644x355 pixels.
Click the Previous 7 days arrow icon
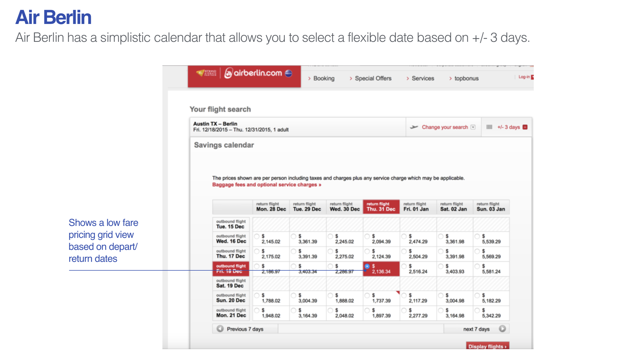(x=220, y=329)
